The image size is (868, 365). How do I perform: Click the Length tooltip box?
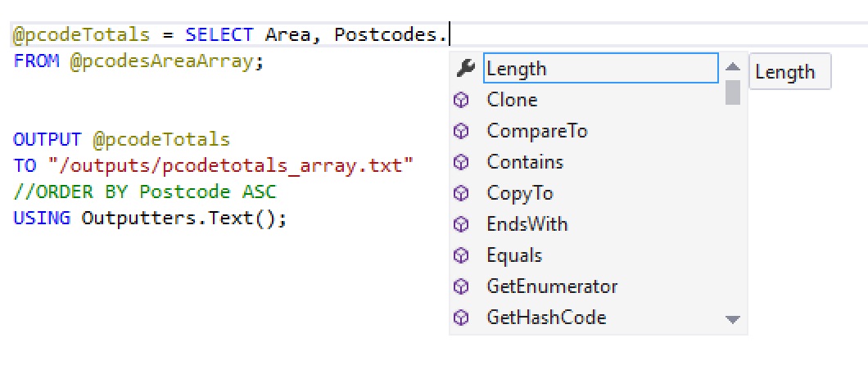[x=789, y=72]
